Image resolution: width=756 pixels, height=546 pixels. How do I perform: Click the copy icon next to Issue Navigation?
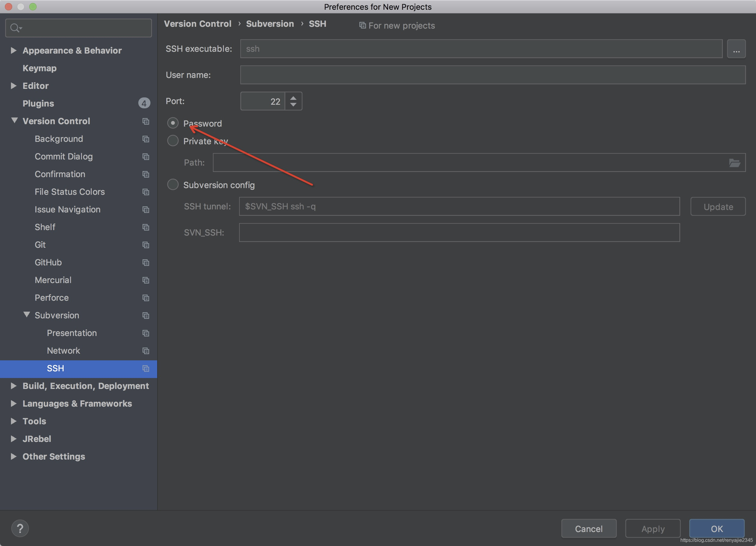(146, 209)
